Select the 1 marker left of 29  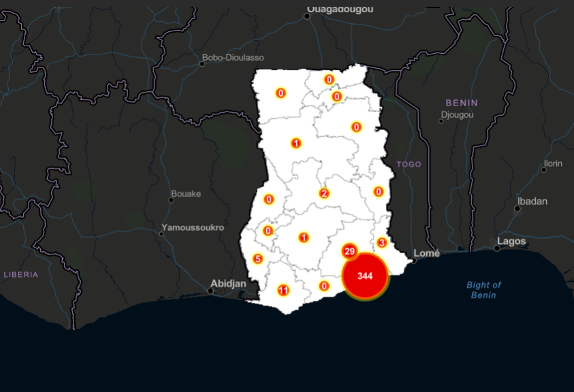coord(303,238)
